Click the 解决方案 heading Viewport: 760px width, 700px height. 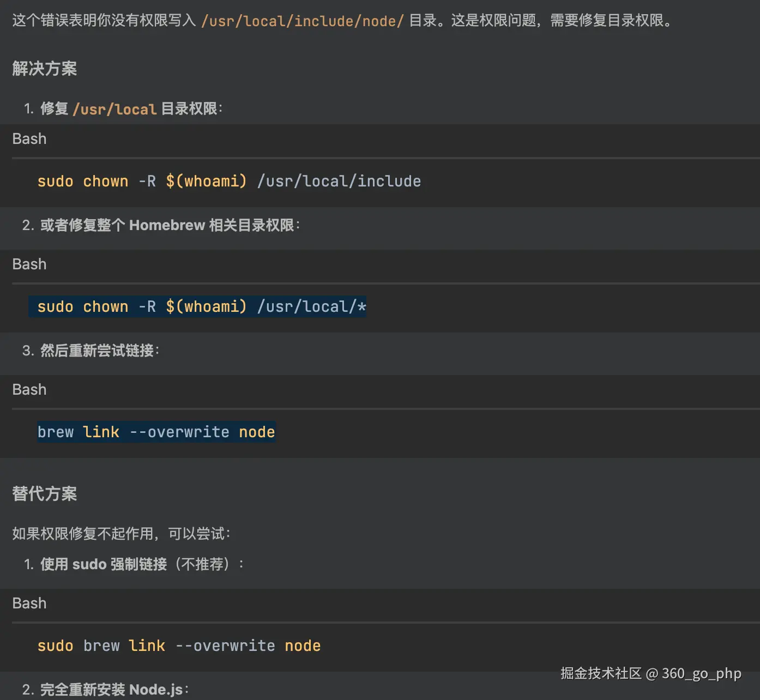click(45, 69)
